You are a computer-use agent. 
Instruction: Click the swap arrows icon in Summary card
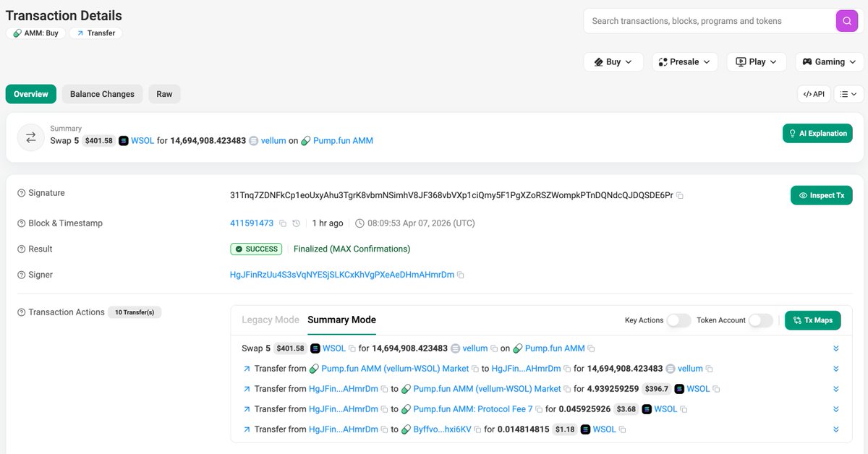[30, 137]
